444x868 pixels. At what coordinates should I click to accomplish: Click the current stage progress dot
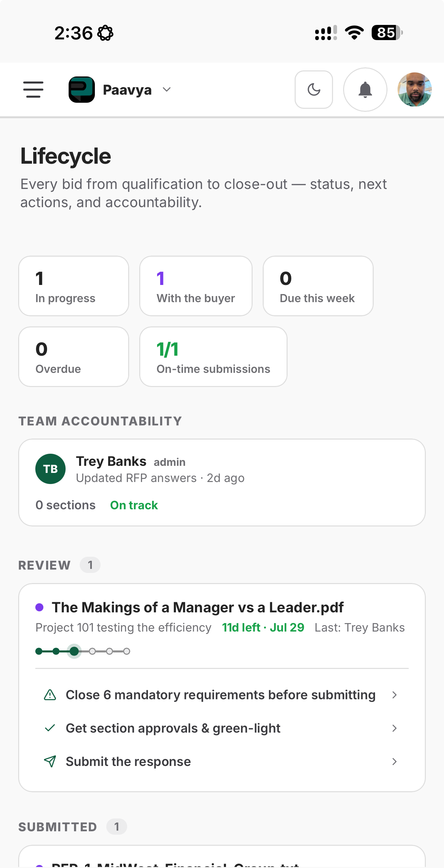pos(74,651)
